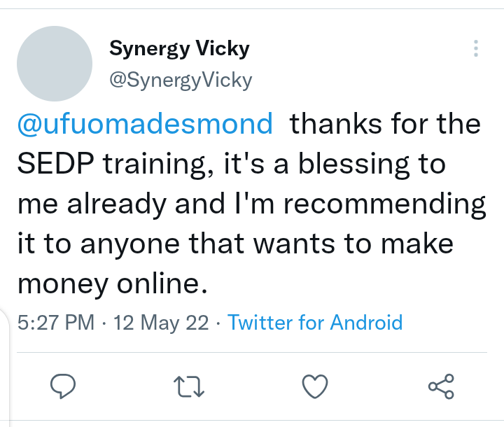Visit the mentioned @ufuomadesmond profile
Viewport: 504px width, 427px height.
(146, 124)
